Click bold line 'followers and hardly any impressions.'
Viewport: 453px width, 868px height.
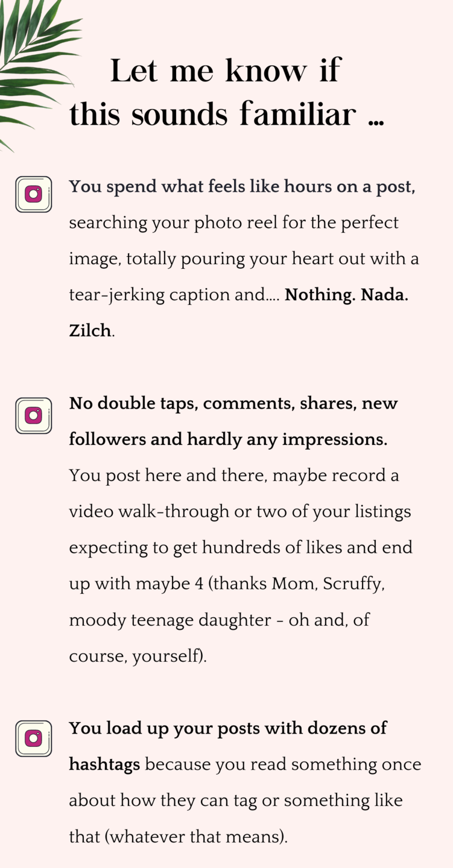click(228, 440)
